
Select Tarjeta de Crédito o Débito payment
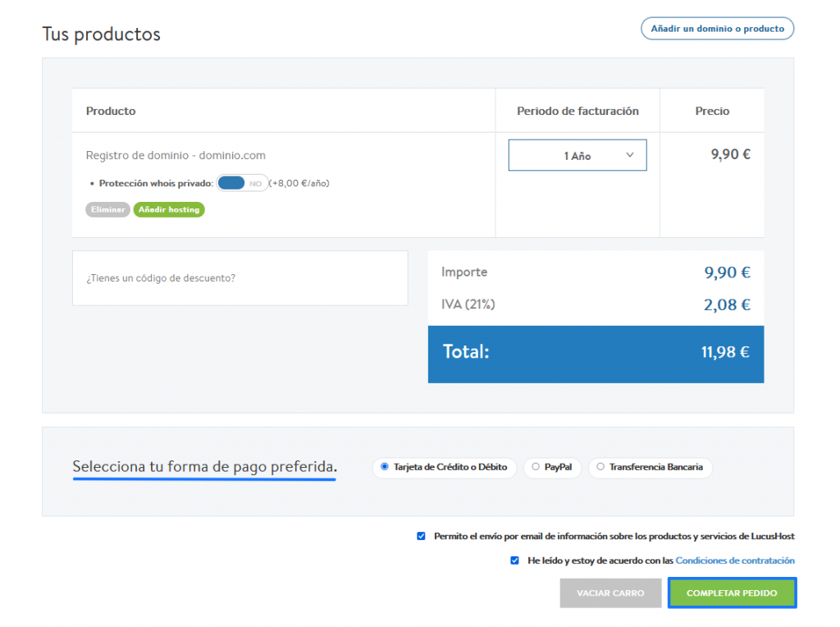click(x=383, y=468)
